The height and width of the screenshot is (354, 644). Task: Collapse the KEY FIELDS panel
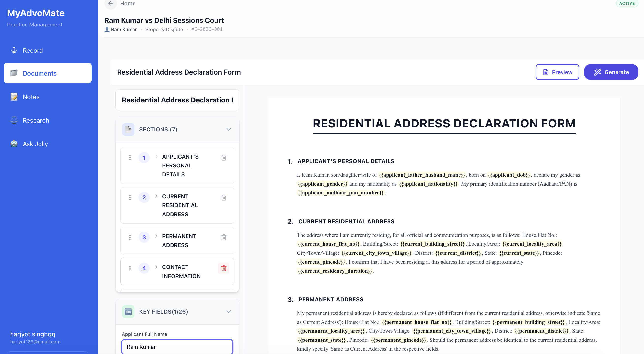click(x=228, y=311)
